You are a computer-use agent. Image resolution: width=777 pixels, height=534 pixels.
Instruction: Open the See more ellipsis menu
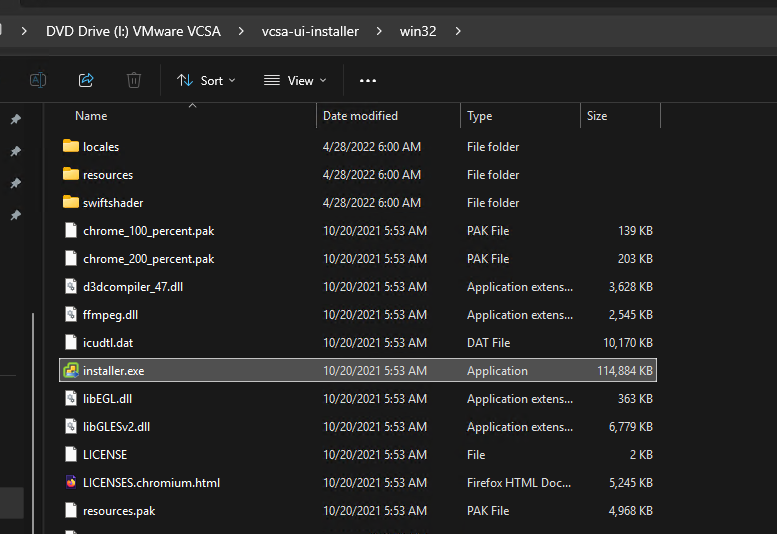coord(368,80)
